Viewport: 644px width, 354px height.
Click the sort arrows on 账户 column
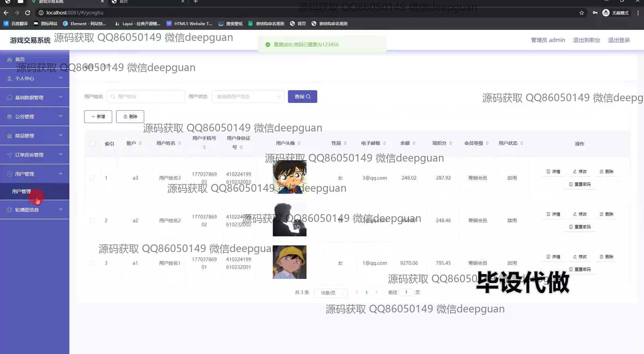(140, 143)
